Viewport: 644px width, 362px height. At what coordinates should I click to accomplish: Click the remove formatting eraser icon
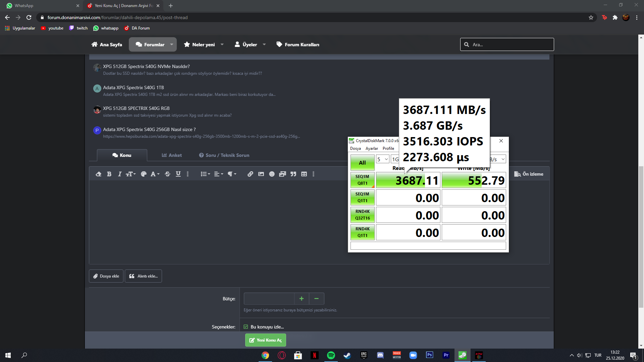click(98, 174)
